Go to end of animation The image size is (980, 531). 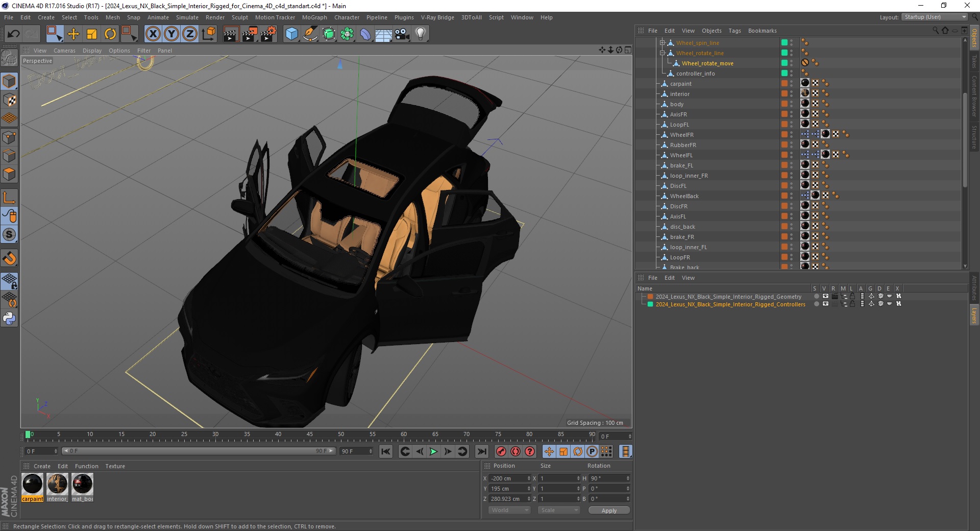[481, 451]
